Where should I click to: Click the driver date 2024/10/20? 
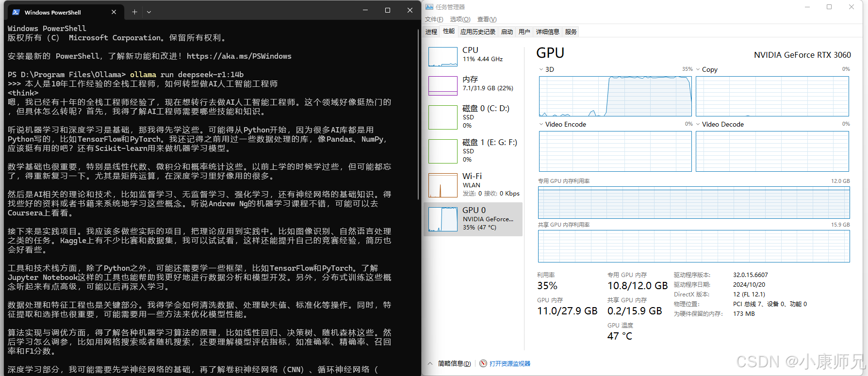point(749,285)
